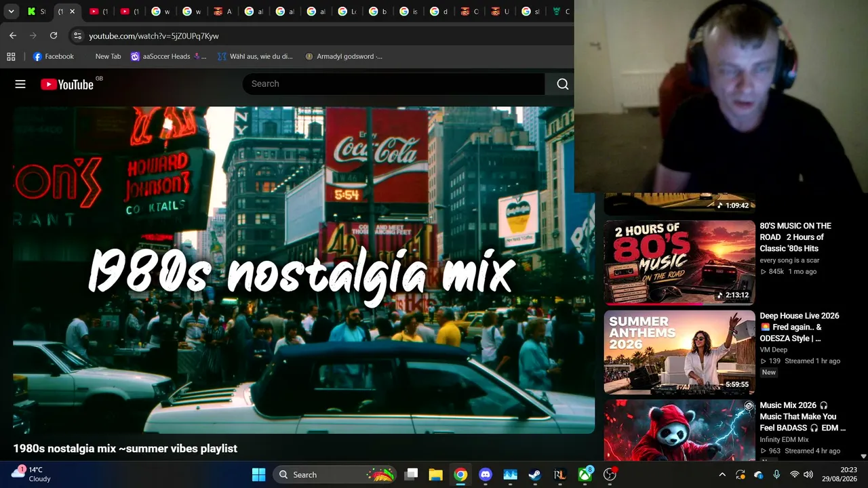
Task: Click channel name 'Infinity EDM Mix'
Action: coord(785,439)
